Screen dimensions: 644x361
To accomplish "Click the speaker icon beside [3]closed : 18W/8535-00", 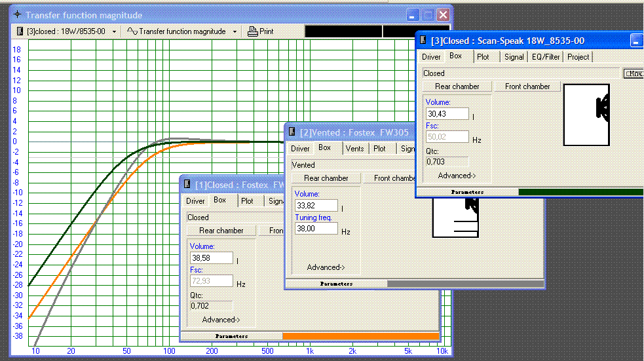I will pos(20,31).
